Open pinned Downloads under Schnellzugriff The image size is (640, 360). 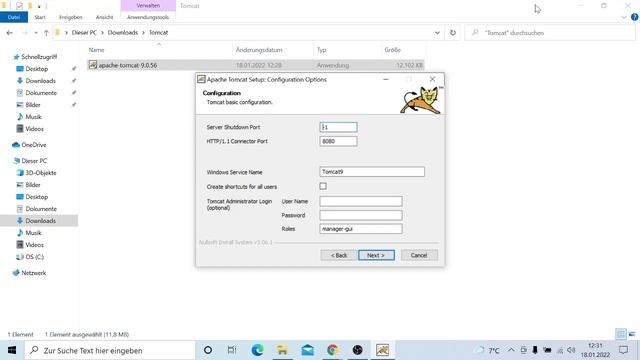click(40, 81)
